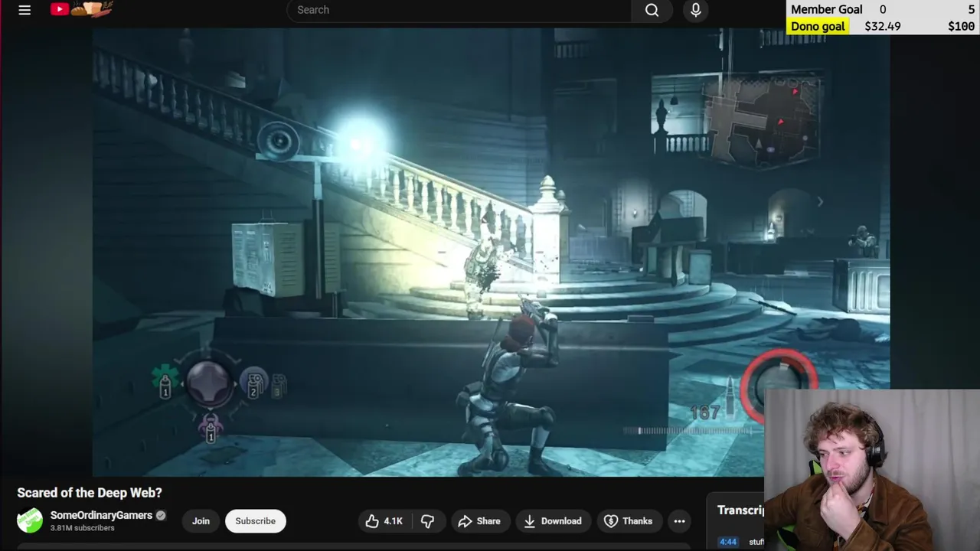Go to YouTube home via logo
Viewport: 980px width, 551px height.
click(82, 9)
